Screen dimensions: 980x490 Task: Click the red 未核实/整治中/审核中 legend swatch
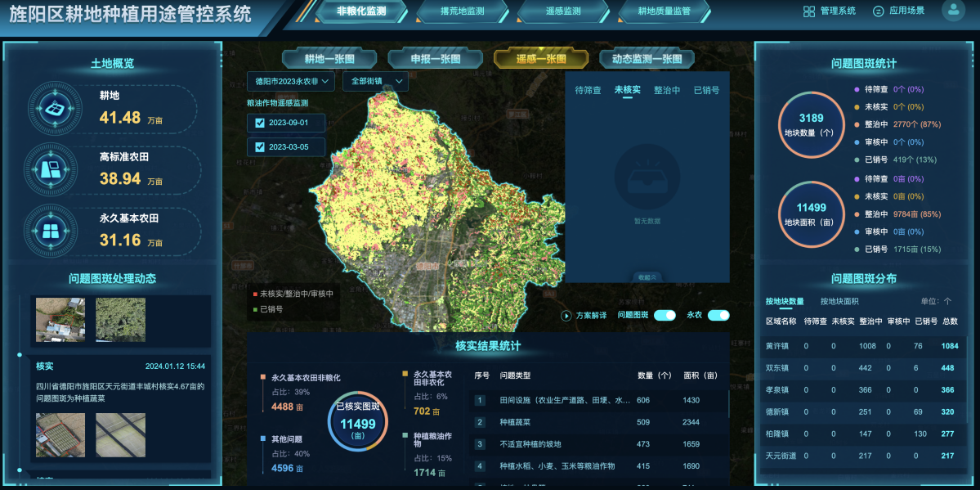(256, 293)
